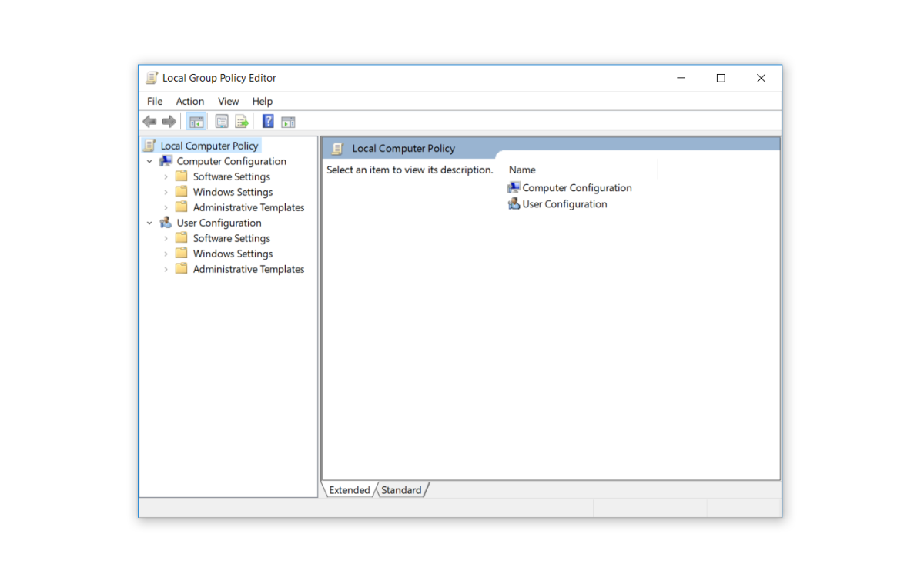Open the View menu
The image size is (924, 578).
coord(229,101)
